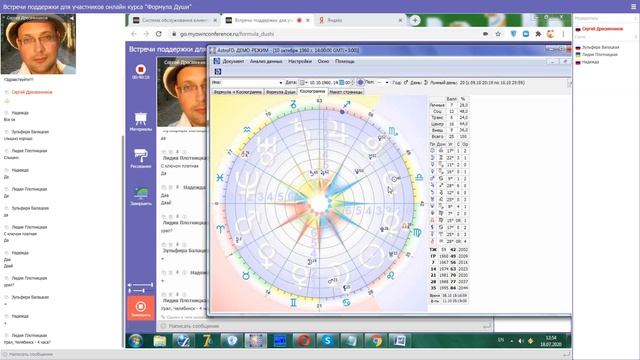640x360 pixels.
Task: Open the Рисование paint roller tool
Action: (x=141, y=156)
